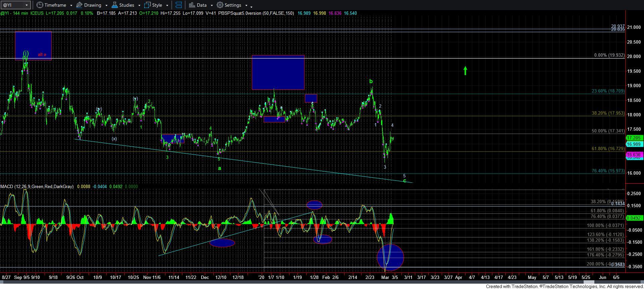
Task: Select the large blue circle on MACD
Action: point(390,257)
